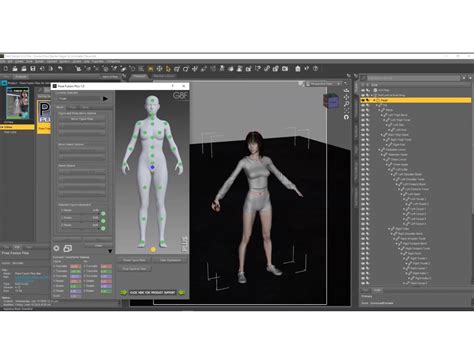
Task: Click the Drop Figure to Floor button
Action: (134, 268)
